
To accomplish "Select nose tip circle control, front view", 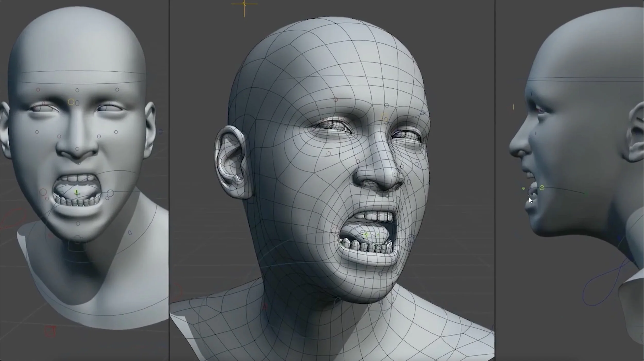I will (x=77, y=149).
